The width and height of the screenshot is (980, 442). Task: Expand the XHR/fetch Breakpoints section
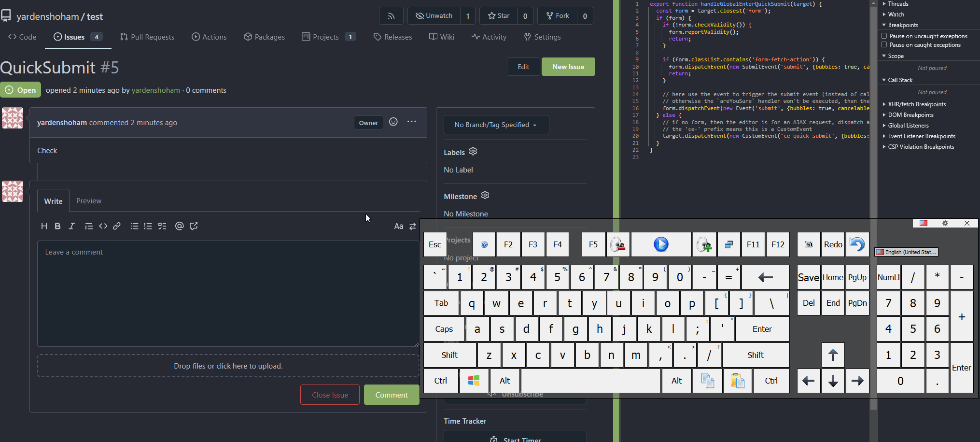click(916, 104)
